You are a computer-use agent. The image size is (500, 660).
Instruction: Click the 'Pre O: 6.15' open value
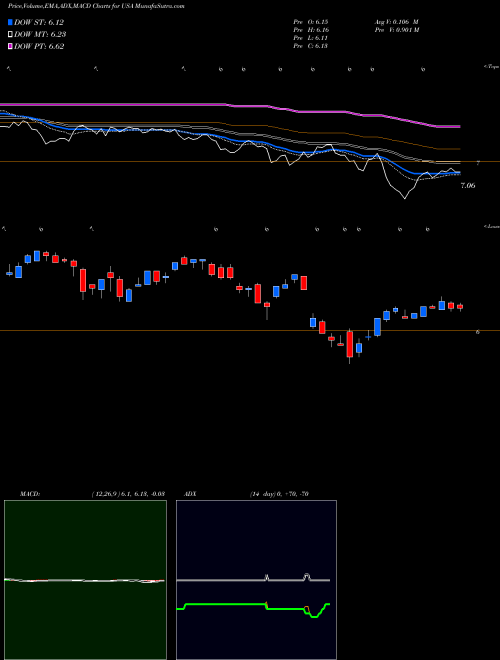pos(311,22)
